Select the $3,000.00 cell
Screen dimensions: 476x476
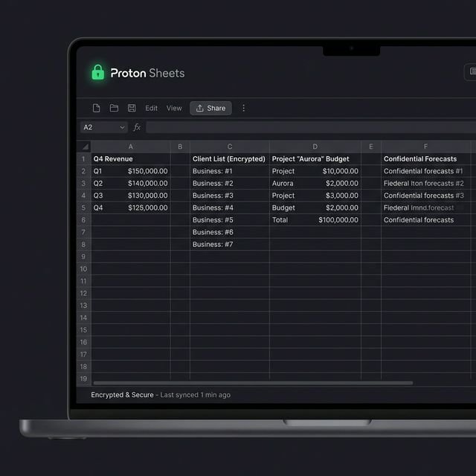315,196
